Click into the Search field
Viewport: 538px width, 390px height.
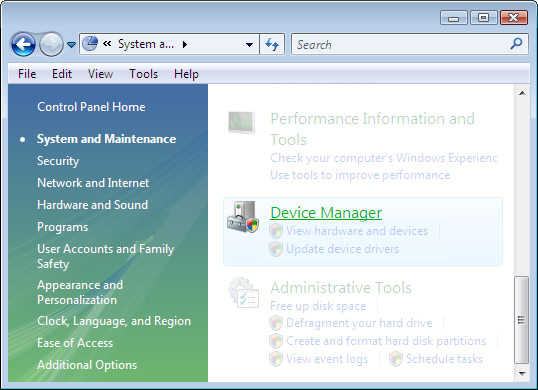point(409,44)
